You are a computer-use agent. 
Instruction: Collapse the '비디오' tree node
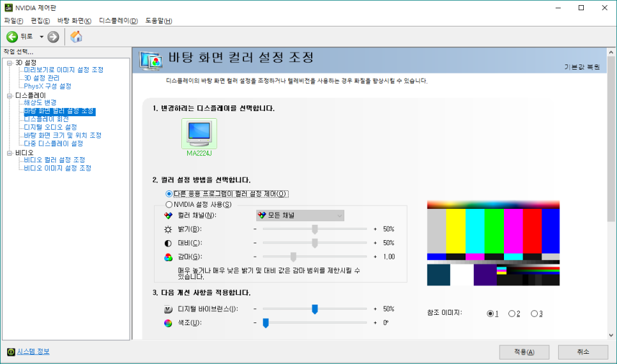pyautogui.click(x=10, y=153)
